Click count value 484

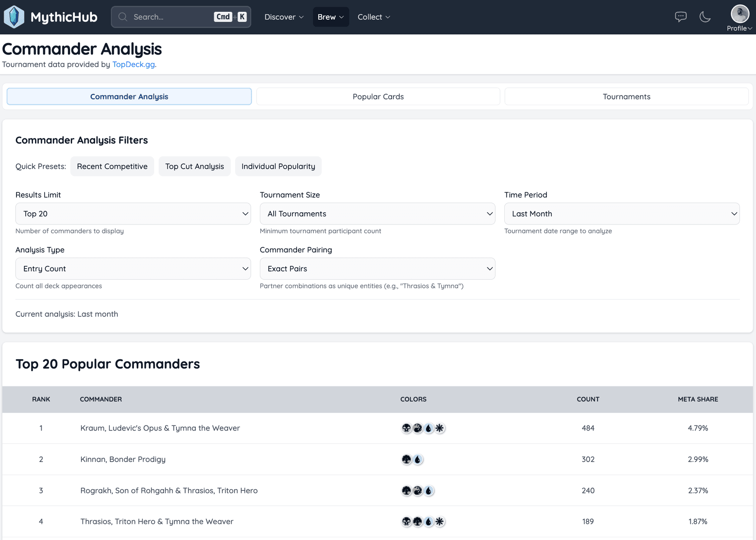click(588, 428)
